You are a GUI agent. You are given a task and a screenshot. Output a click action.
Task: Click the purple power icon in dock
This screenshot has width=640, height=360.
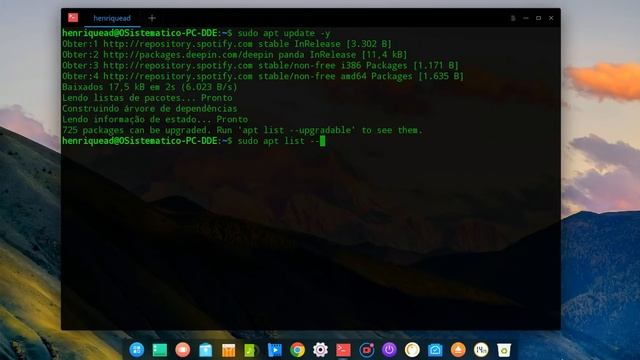389,350
